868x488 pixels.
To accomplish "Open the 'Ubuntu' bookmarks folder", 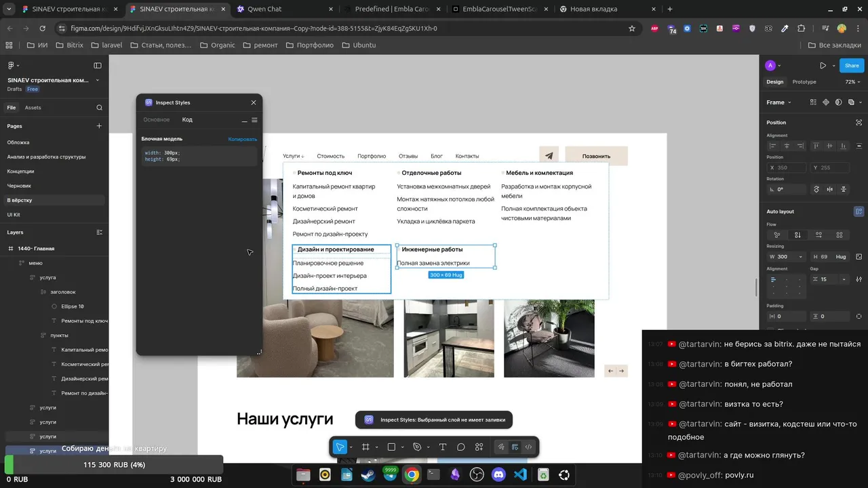I will point(359,45).
